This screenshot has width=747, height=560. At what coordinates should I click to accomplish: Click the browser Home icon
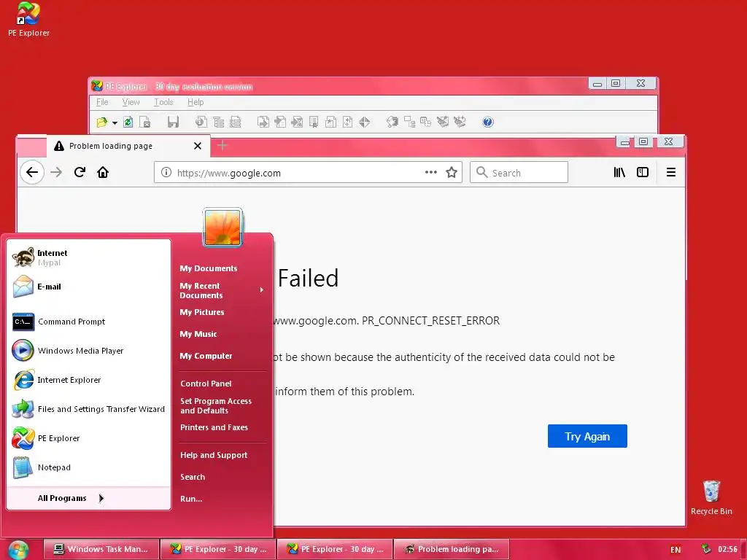103,172
